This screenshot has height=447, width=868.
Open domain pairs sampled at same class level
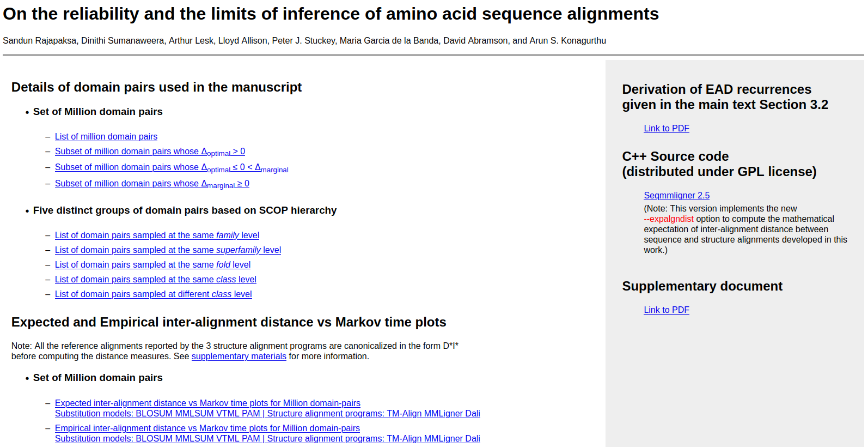tap(155, 279)
